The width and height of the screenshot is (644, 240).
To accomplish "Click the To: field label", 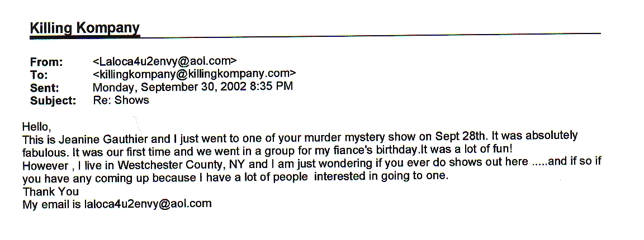I will click(x=39, y=75).
